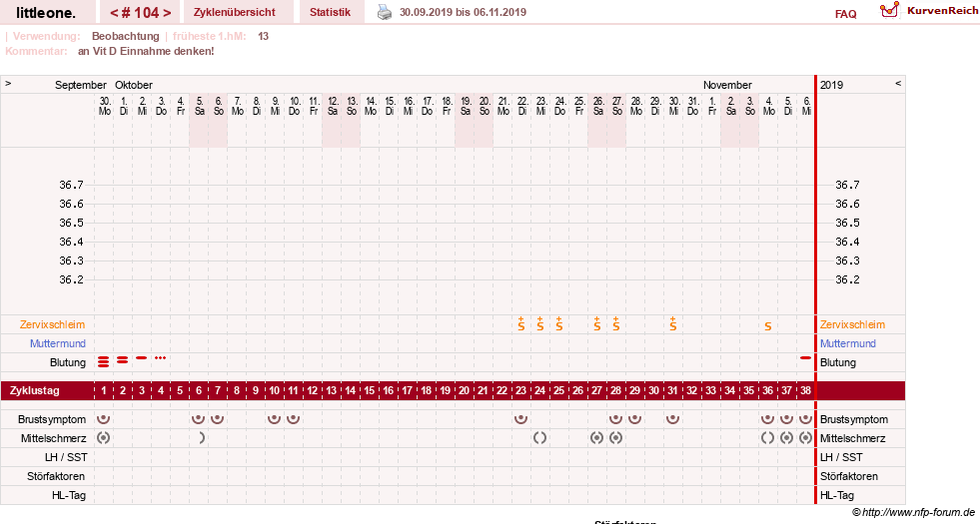
Task: Open the Zyklenübersicht tab
Action: 235,12
